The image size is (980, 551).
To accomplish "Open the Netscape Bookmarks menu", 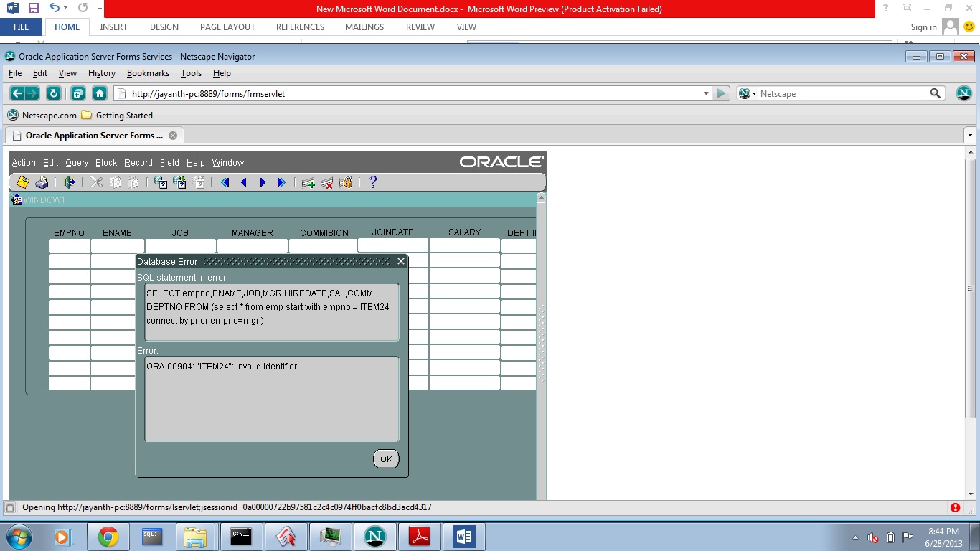I will (148, 73).
